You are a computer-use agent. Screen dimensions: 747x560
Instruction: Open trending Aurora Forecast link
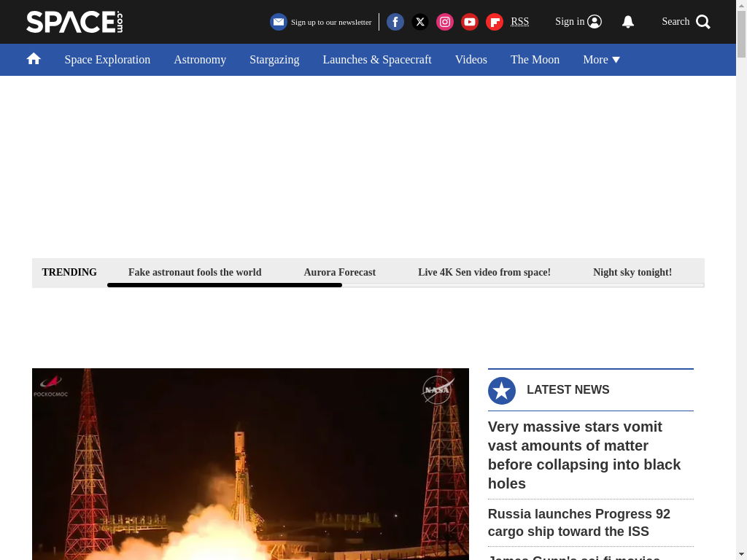coord(340,272)
